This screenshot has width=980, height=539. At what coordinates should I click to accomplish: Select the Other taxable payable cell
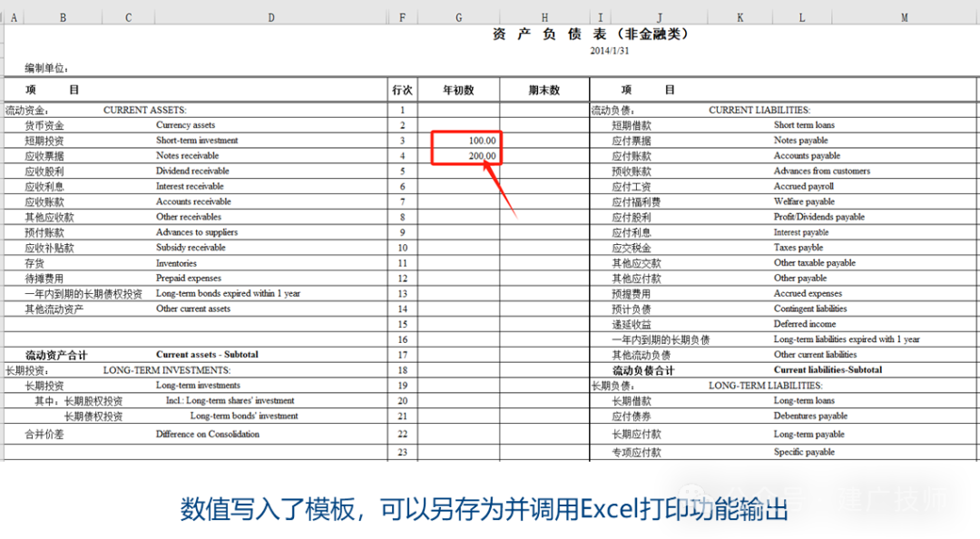coord(815,262)
